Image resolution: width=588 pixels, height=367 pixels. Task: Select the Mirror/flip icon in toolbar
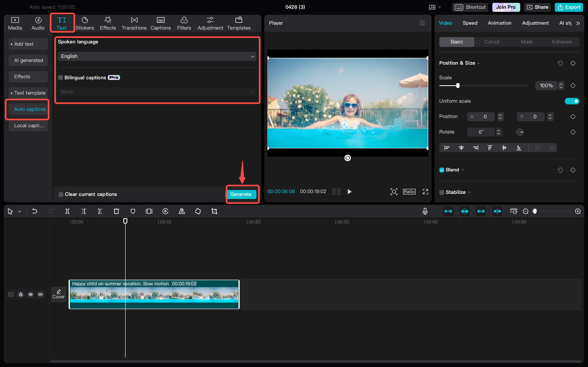click(182, 211)
